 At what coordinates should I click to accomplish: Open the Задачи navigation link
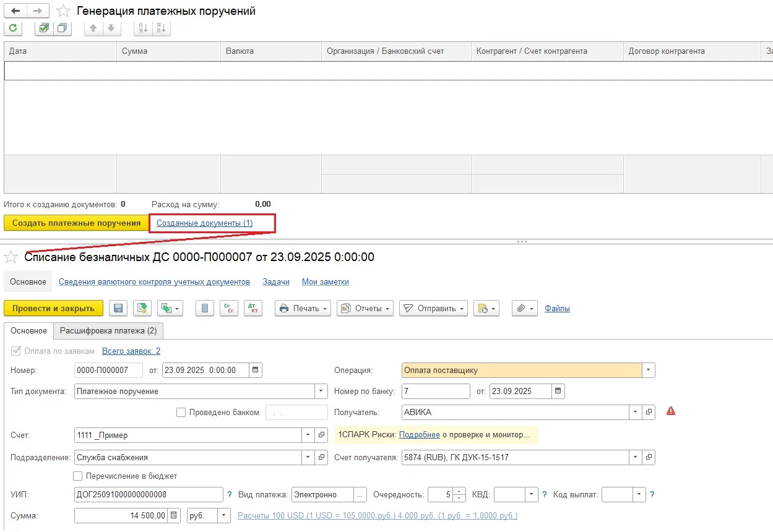275,282
